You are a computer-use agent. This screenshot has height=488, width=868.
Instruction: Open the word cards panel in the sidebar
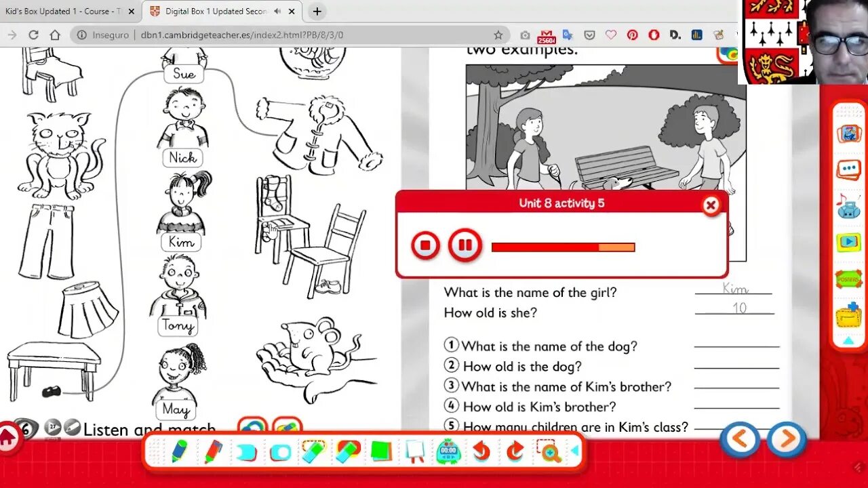click(848, 169)
